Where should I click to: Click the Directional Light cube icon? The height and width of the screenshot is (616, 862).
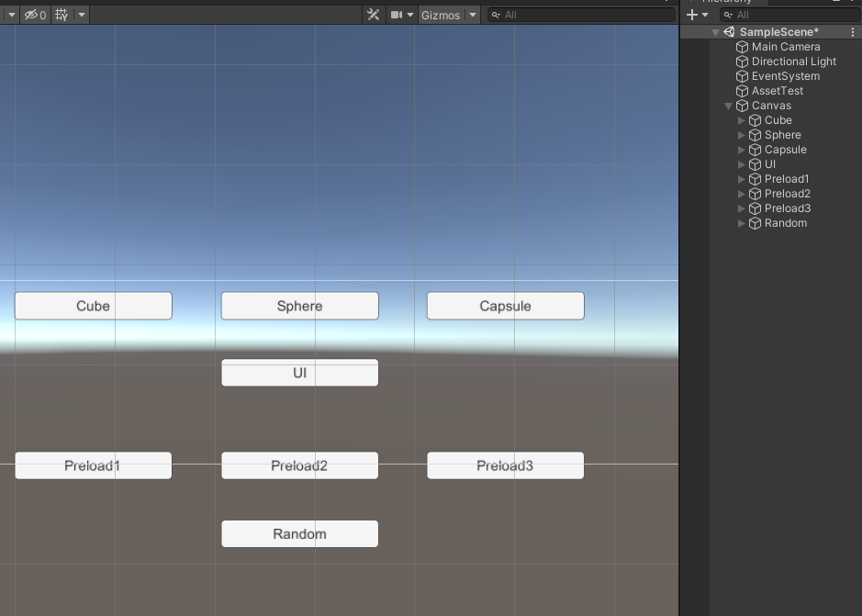coord(742,62)
